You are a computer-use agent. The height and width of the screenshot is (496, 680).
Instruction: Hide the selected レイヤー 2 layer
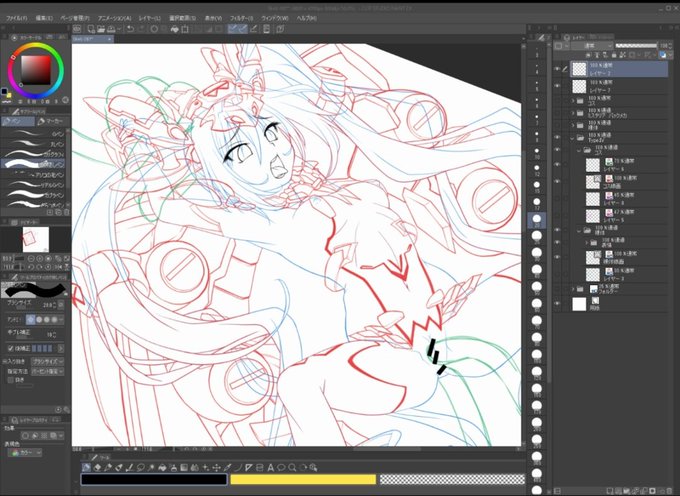[x=557, y=69]
